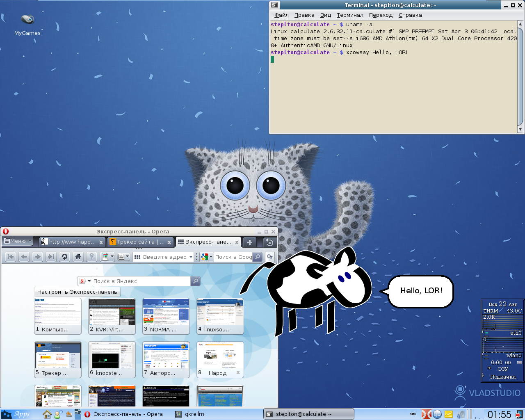
Task: Click the Apps menu in the panel
Action: (x=16, y=414)
